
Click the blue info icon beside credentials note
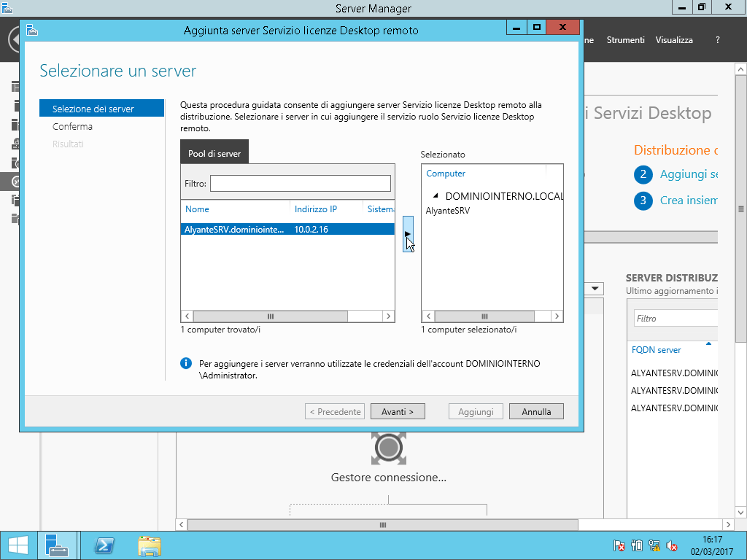[x=186, y=363]
